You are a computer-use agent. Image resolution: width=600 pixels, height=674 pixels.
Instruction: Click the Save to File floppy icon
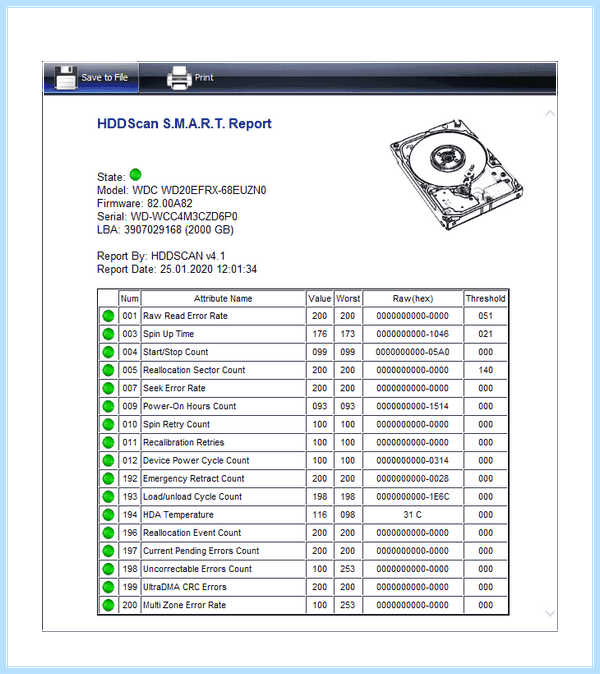[x=66, y=78]
